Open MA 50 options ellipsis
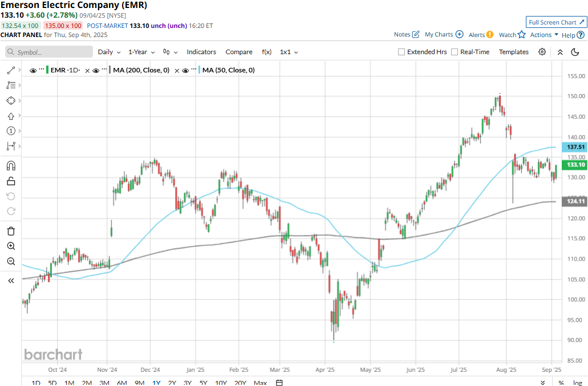Viewport: 588px width, 386px height. pos(194,70)
